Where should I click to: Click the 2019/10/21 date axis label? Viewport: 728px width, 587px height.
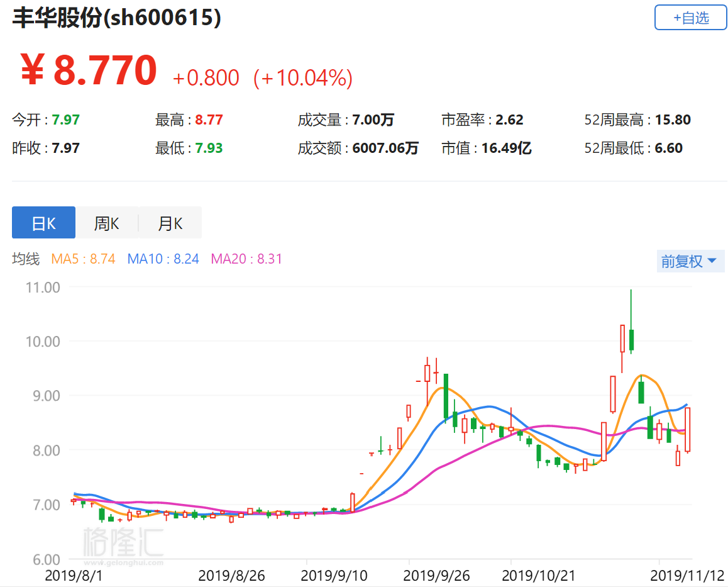tap(539, 576)
